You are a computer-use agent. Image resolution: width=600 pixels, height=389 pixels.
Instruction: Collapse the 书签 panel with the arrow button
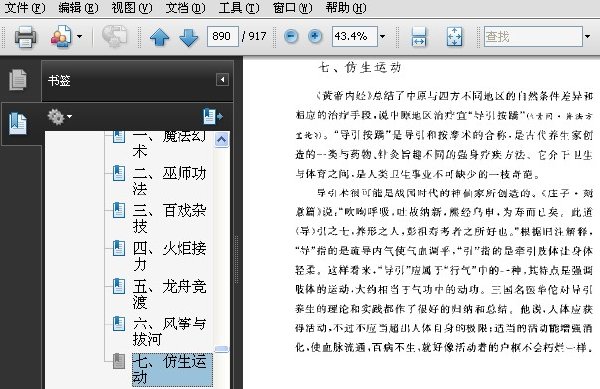pyautogui.click(x=222, y=80)
